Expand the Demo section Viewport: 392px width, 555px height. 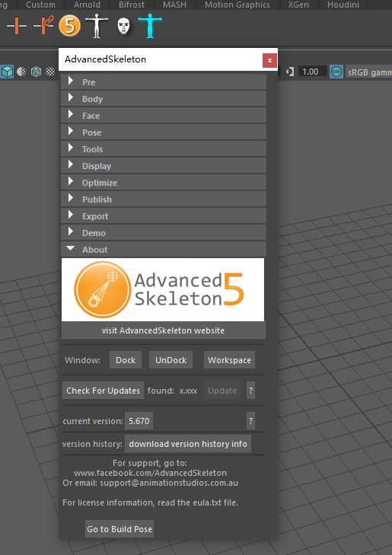164,232
